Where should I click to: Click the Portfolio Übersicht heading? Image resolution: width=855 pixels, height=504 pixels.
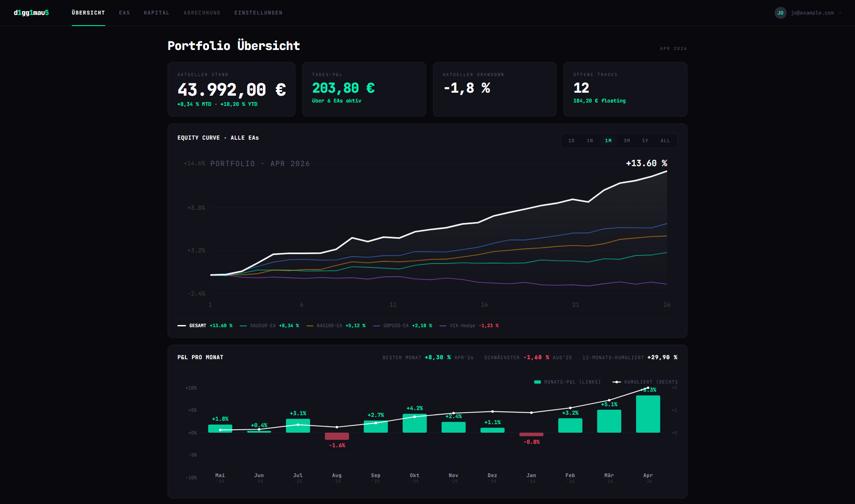pos(234,46)
